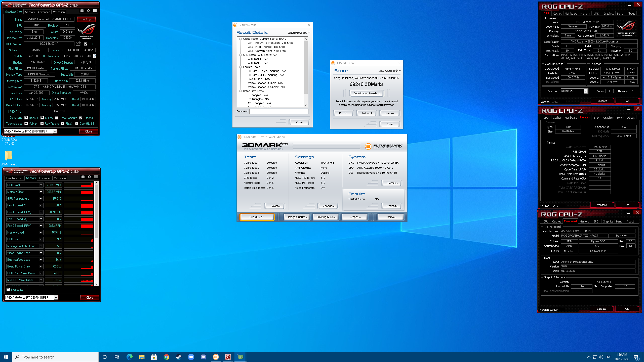Open hamburger menu in GPU-Z Sensors window
This screenshot has height=362, width=644.
click(96, 177)
